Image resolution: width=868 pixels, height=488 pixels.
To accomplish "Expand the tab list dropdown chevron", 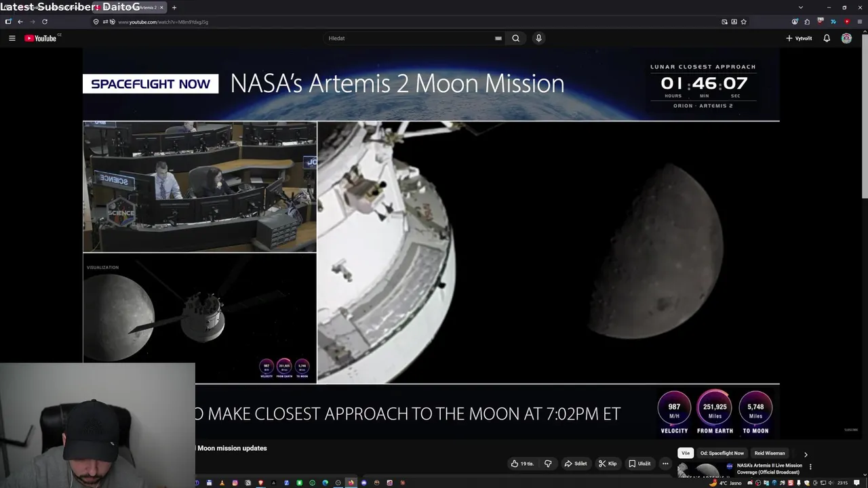I will point(800,7).
